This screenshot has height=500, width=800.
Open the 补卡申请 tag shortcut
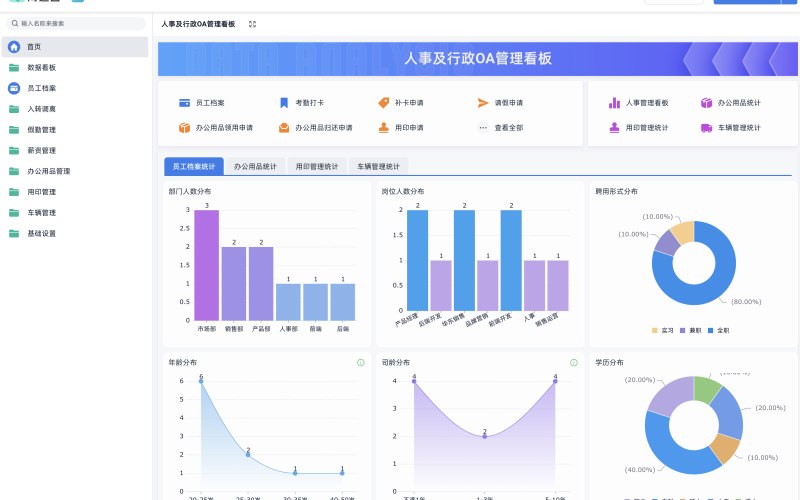(x=384, y=103)
